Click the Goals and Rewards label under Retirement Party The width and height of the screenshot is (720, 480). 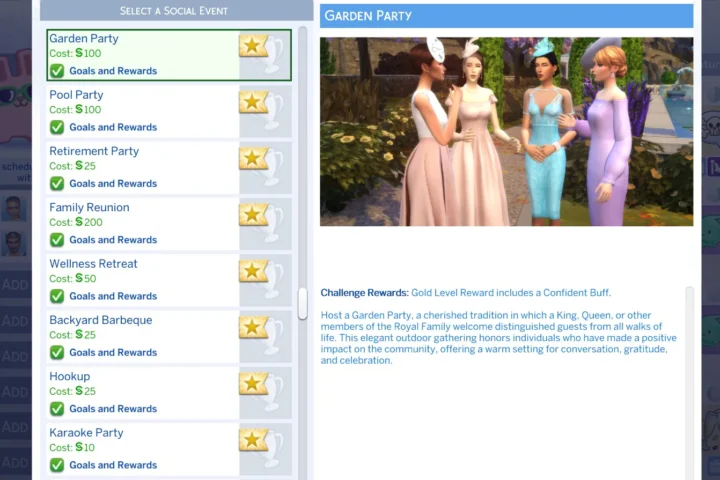pyautogui.click(x=113, y=184)
